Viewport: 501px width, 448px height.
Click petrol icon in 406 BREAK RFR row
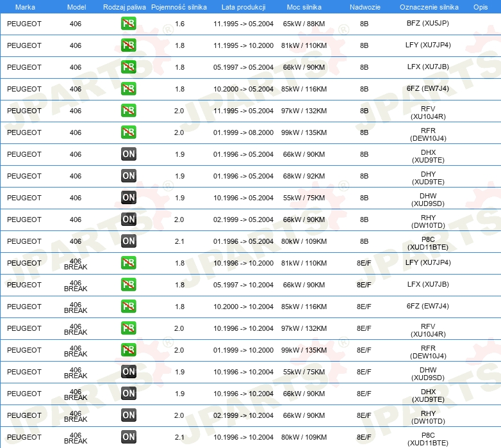[x=128, y=349]
